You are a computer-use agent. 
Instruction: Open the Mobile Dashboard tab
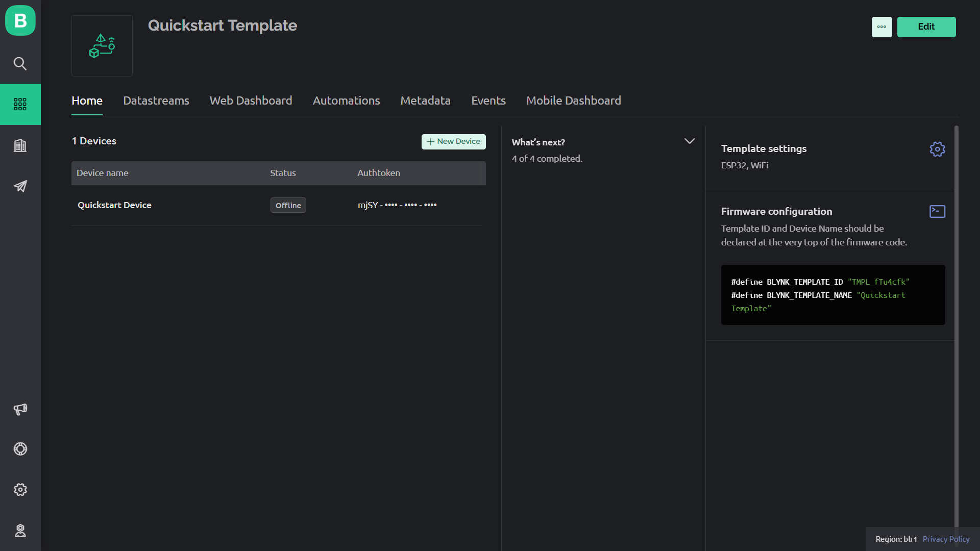[573, 101]
